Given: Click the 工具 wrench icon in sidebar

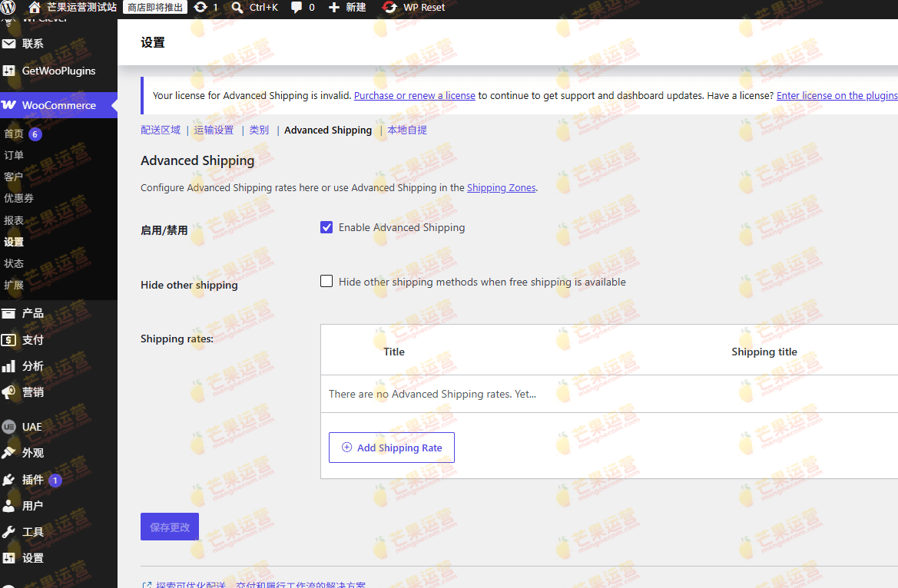Looking at the screenshot, I should tap(8, 532).
